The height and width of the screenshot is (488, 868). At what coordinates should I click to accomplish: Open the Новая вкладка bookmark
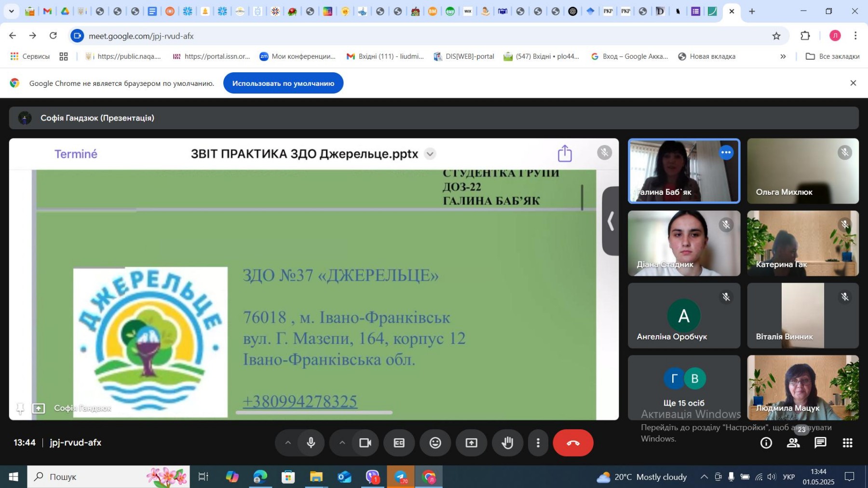pyautogui.click(x=707, y=56)
